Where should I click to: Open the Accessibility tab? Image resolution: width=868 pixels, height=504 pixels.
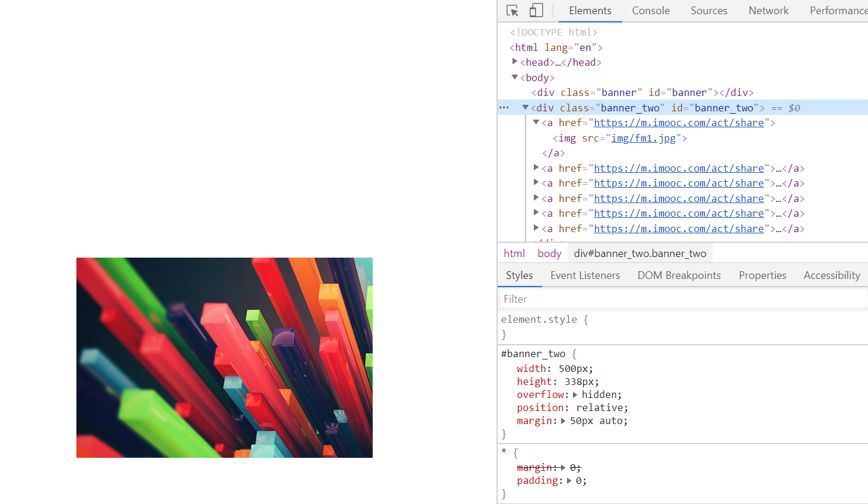(x=831, y=275)
